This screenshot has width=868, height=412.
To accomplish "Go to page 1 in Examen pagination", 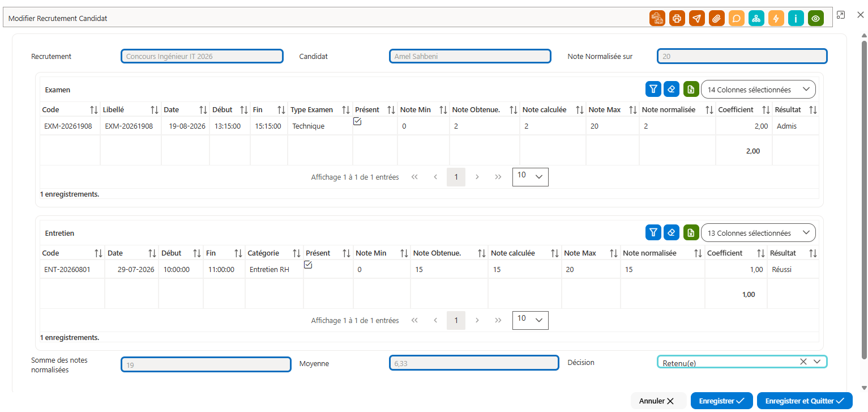I will tap(456, 177).
